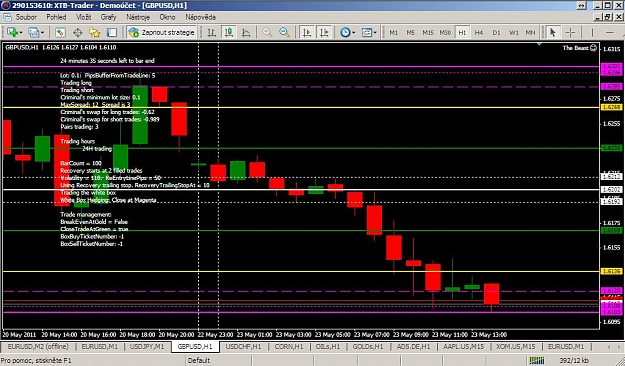625x366 pixels.
Task: Expand the Profiles dropdown arrow
Action: click(42, 33)
